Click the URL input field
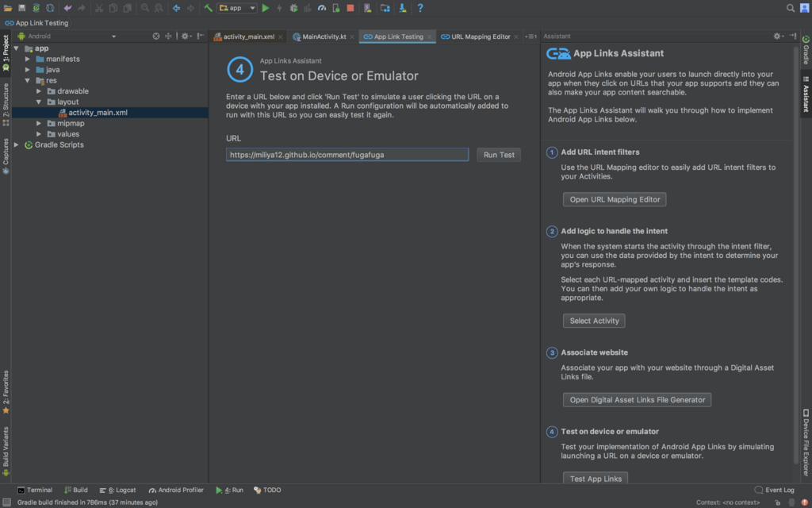 click(x=347, y=155)
